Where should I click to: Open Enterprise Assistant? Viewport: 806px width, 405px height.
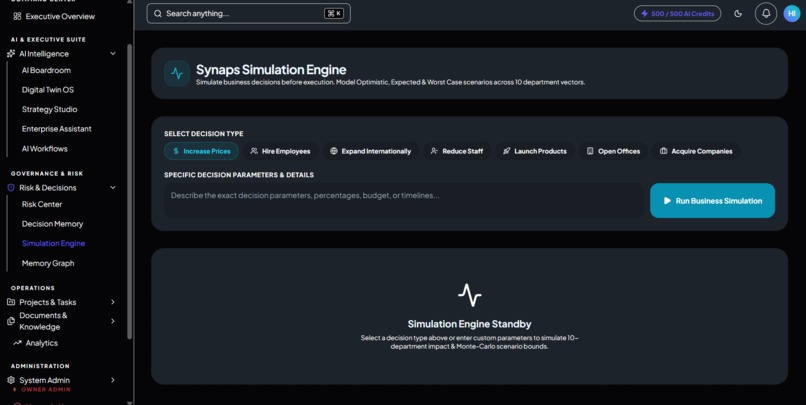(x=57, y=129)
